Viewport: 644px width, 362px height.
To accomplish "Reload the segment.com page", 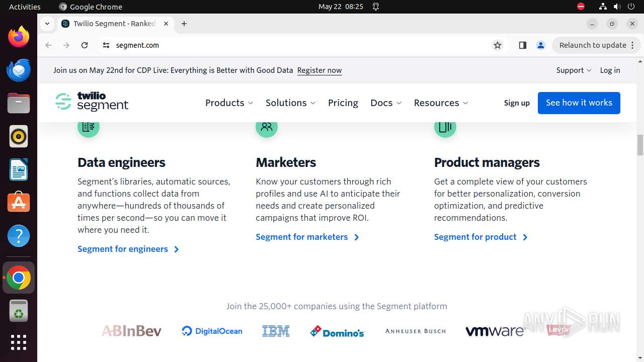I will click(x=85, y=45).
